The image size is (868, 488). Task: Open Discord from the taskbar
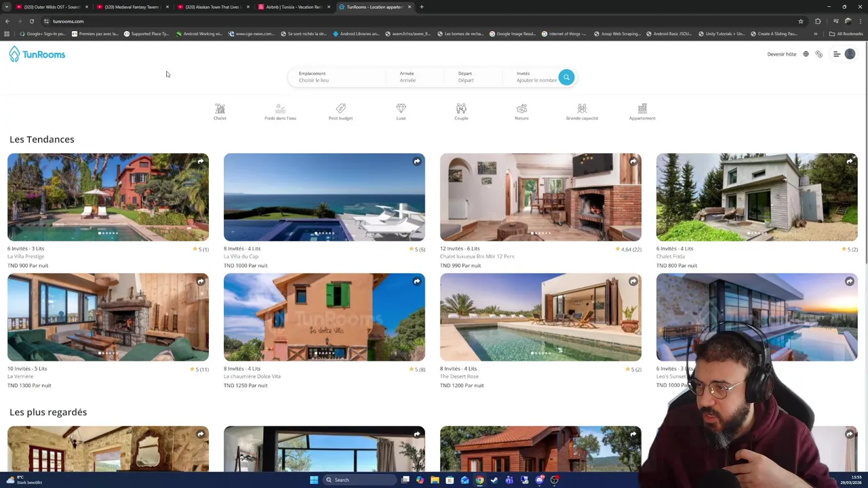(x=539, y=480)
